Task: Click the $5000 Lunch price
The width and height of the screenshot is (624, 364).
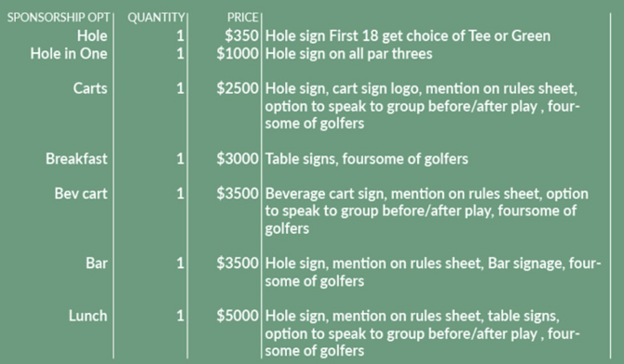Action: coord(237,316)
